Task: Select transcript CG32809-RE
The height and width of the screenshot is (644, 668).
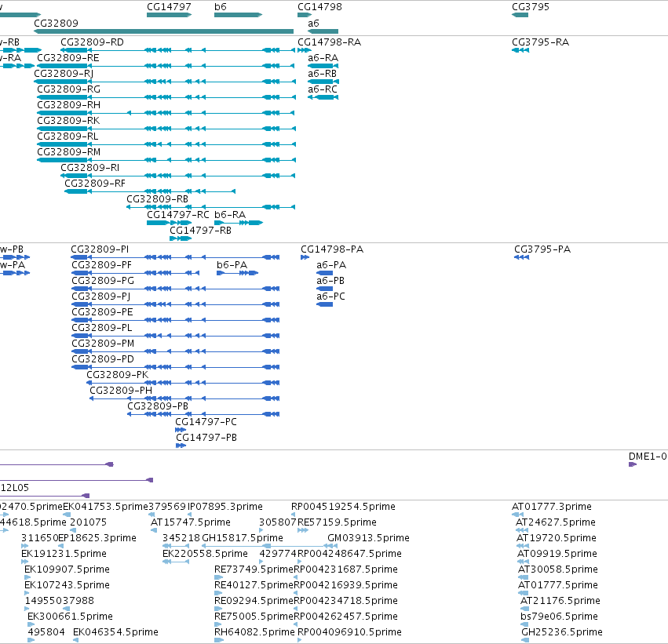Action: pos(166,66)
